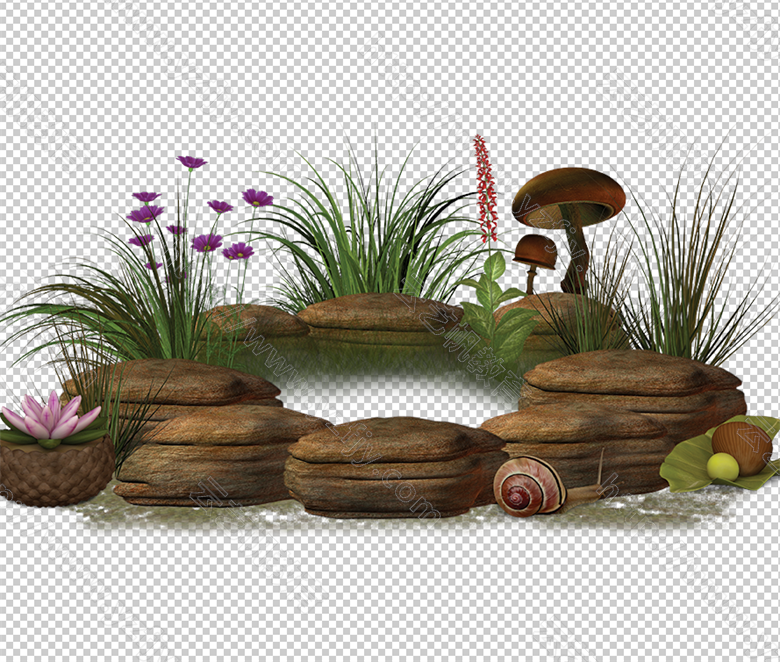Select the tall red flower spike

[x=486, y=189]
